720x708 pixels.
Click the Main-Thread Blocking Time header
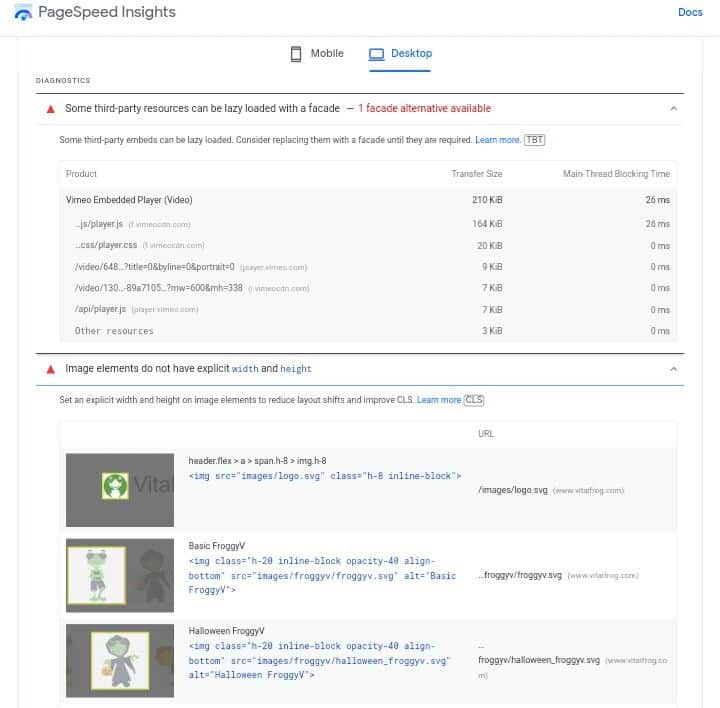click(616, 174)
